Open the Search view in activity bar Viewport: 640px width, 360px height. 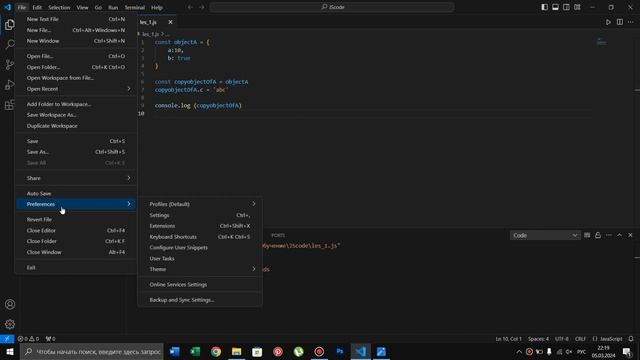[x=10, y=44]
